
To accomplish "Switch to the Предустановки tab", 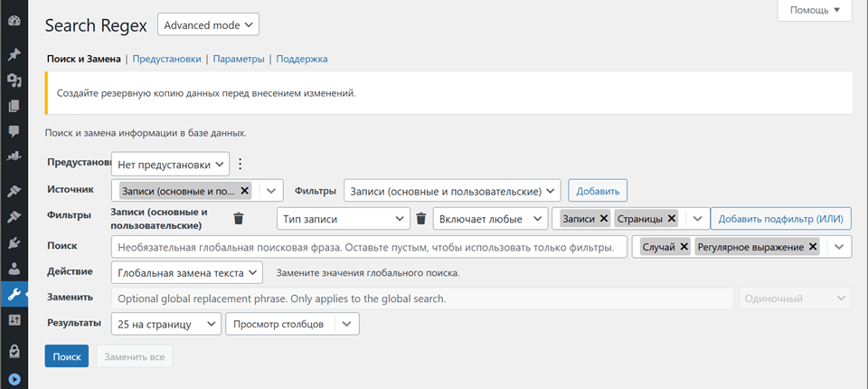I will pyautogui.click(x=166, y=59).
